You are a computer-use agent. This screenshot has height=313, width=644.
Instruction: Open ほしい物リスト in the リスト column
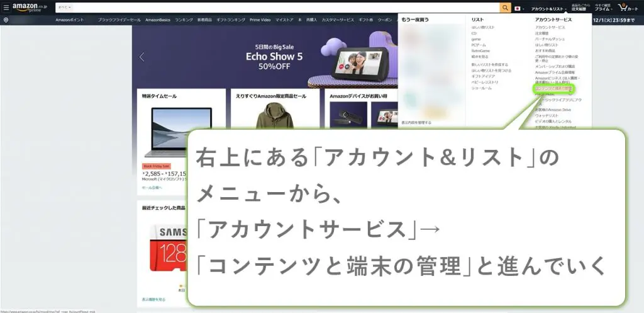[x=483, y=27]
